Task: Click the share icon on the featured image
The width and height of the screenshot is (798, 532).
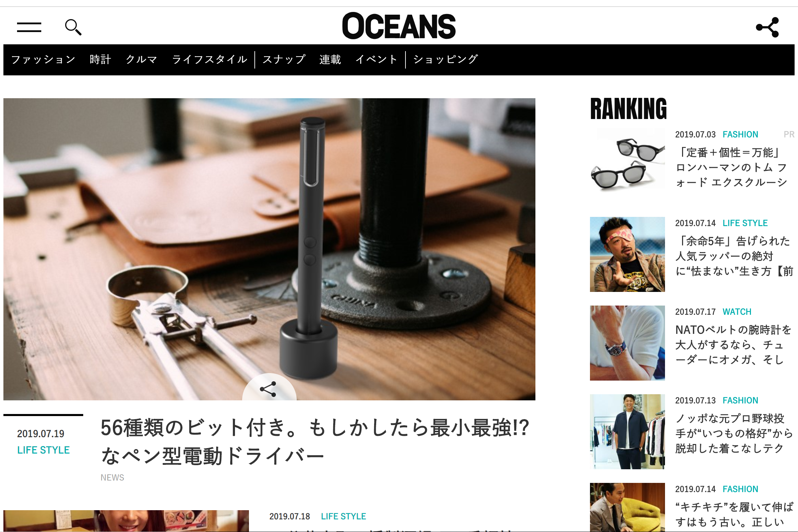Action: tap(268, 389)
